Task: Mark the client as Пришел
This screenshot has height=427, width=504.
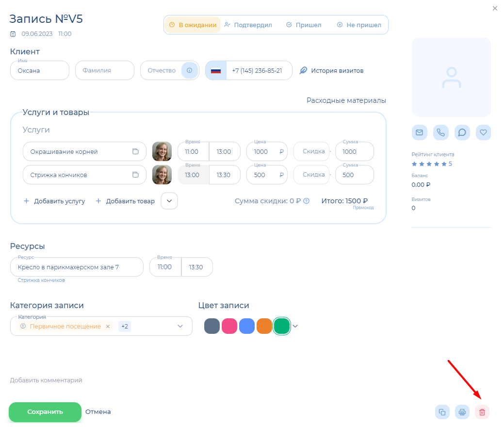Action: (x=304, y=25)
